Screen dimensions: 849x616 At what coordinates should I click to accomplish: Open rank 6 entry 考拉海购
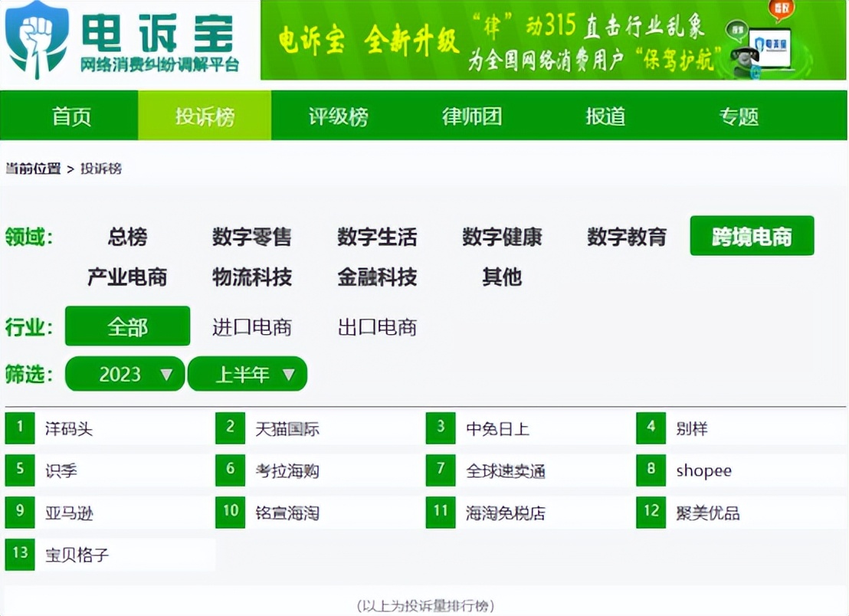(x=287, y=470)
